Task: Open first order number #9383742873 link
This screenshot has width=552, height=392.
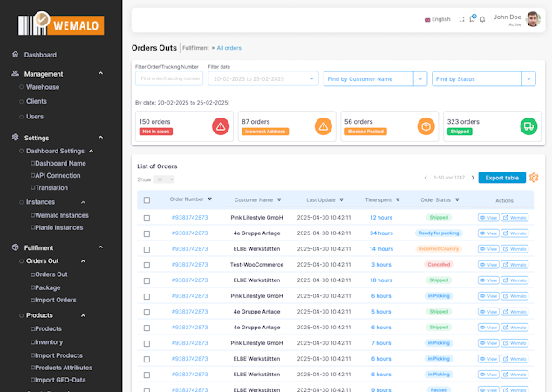Action: point(190,218)
